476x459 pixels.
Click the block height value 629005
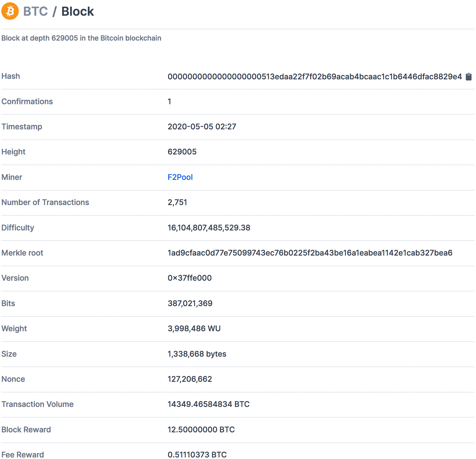coord(182,152)
